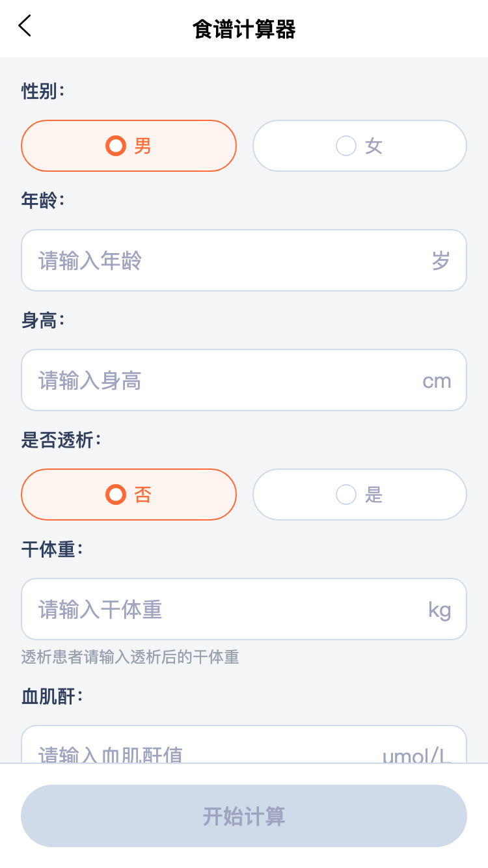
Task: Tap the 请输入干体重 weight field
Action: 221,609
